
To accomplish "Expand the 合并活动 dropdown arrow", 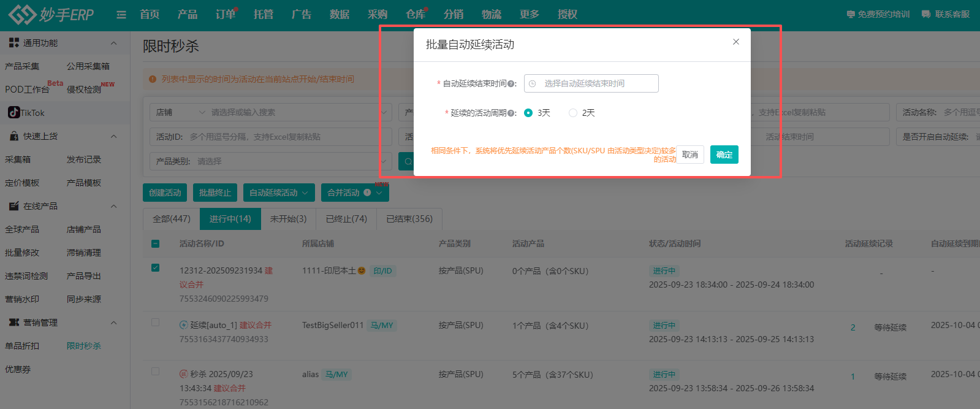I will click(x=379, y=193).
